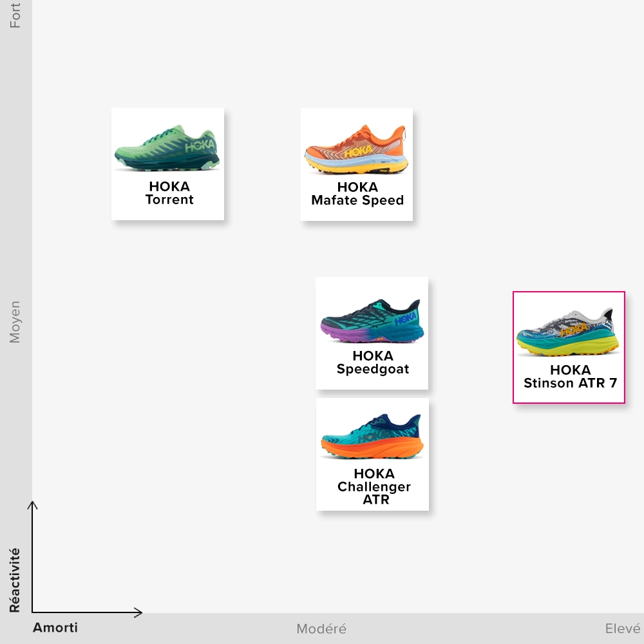Screen dimensions: 644x644
Task: Open the HOKA Torrent shoe card
Action: coord(167,164)
